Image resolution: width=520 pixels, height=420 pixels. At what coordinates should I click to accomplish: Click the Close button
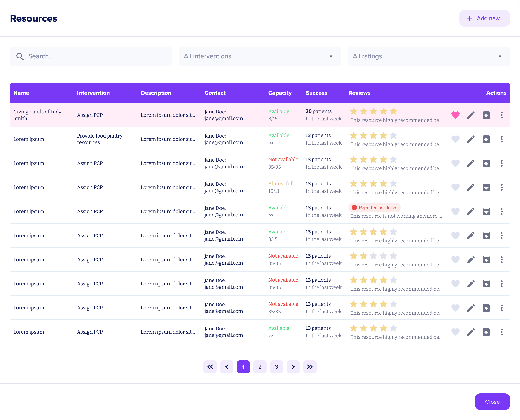coord(492,402)
